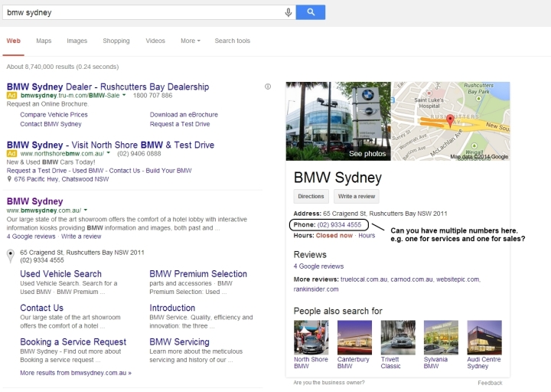Open the BMW Servicing sitelink
Screen dimensions: 551x392
click(179, 342)
